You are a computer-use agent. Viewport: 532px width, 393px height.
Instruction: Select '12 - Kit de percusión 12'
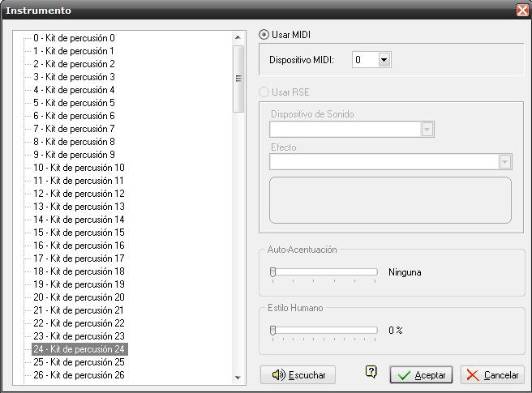tap(79, 194)
